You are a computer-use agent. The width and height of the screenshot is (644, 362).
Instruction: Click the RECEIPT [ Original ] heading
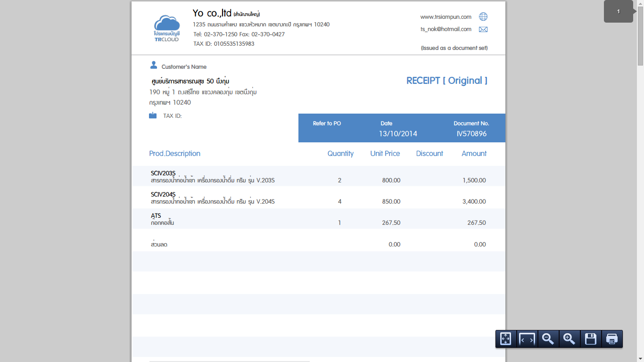[x=447, y=81]
